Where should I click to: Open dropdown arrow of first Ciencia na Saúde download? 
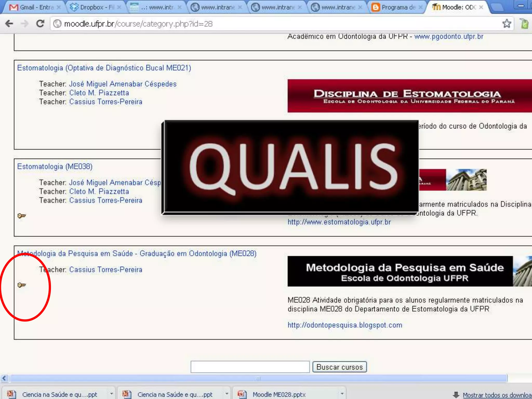[x=111, y=394]
